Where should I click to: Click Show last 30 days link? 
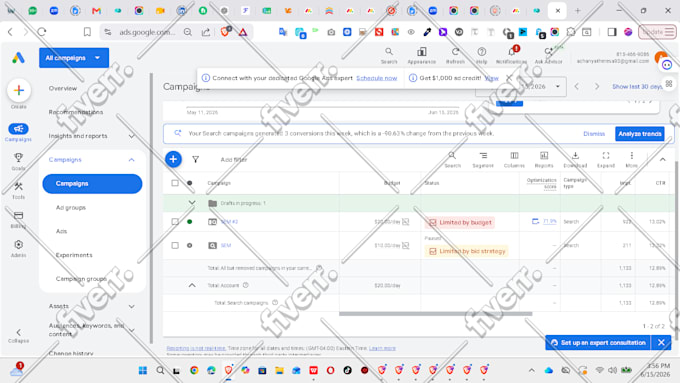click(x=637, y=87)
